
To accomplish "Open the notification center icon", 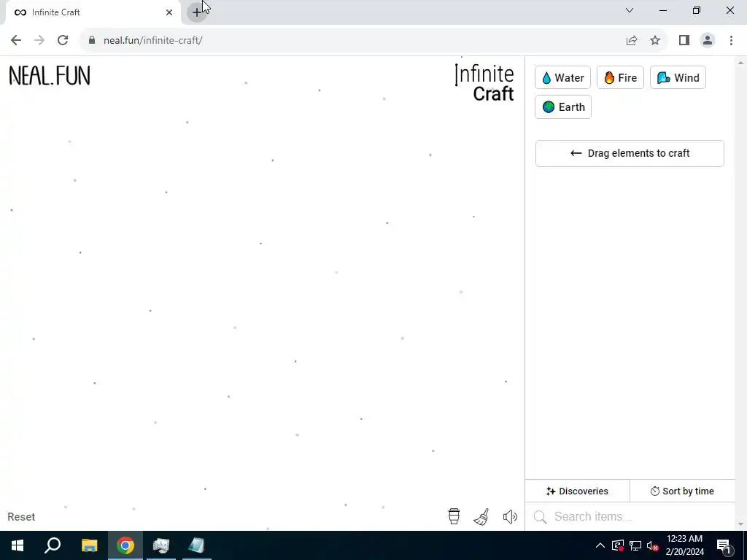I will click(x=724, y=545).
